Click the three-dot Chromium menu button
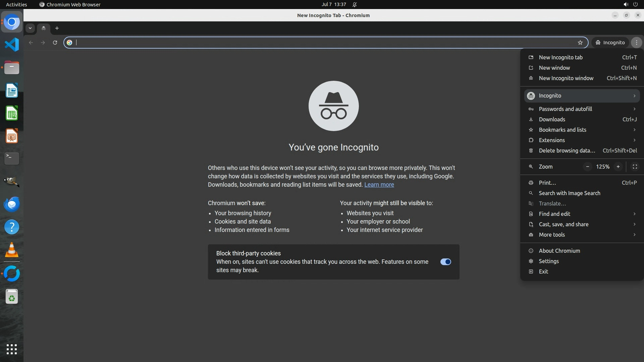The height and width of the screenshot is (362, 644). click(636, 43)
